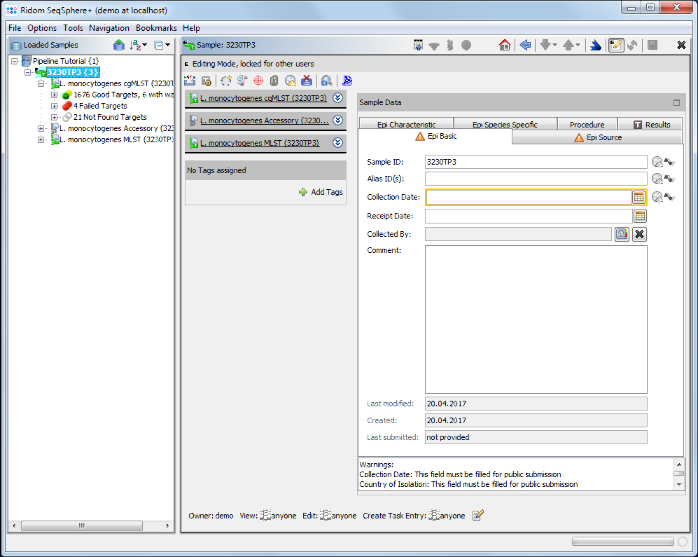Expand the Accessory task entry chevron
This screenshot has width=698, height=557.
click(x=338, y=120)
